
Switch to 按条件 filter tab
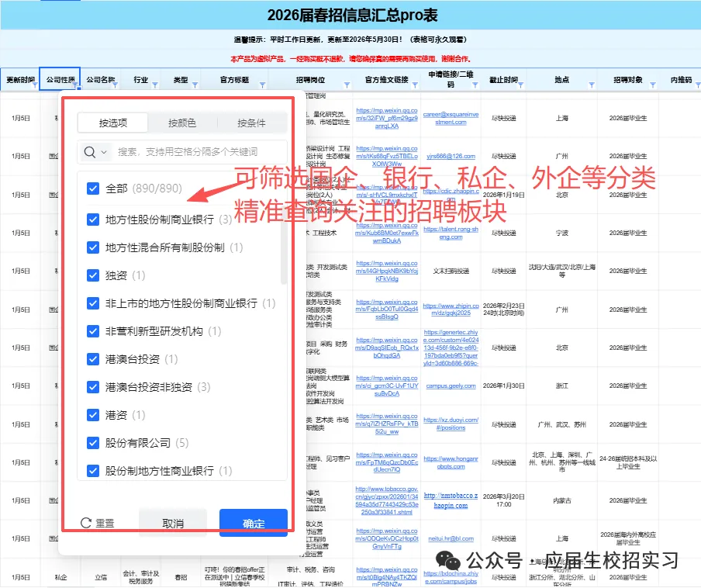251,123
